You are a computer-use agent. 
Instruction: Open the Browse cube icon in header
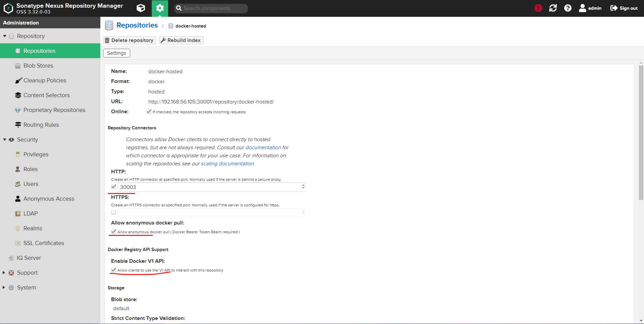[x=141, y=8]
